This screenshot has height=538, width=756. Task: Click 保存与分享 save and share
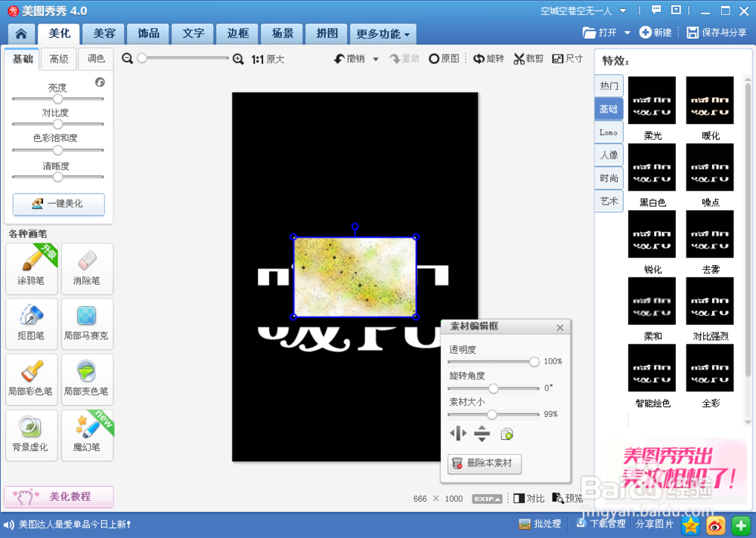(x=717, y=32)
